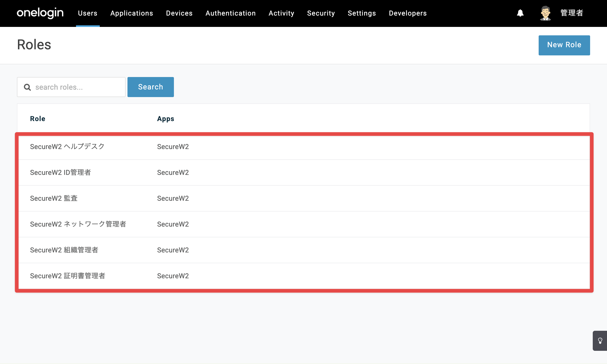This screenshot has height=364, width=607.
Task: Open the notifications bell
Action: point(520,13)
